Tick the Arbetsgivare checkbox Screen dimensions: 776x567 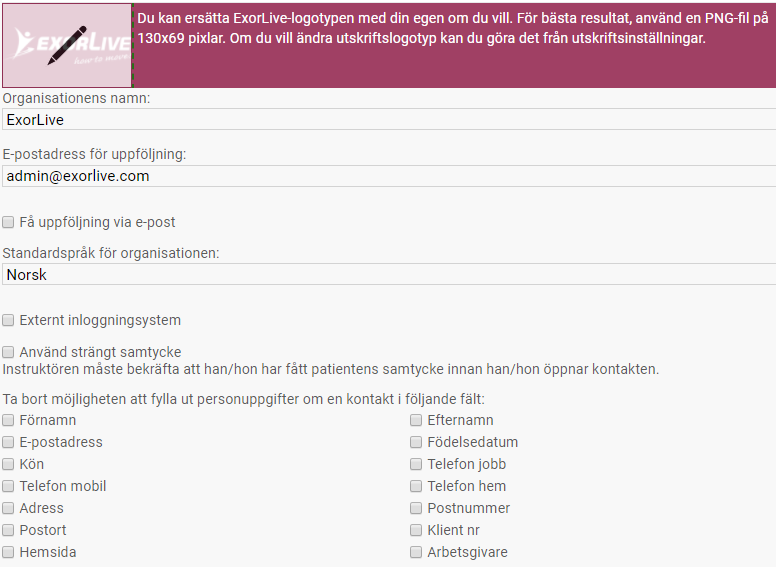(416, 553)
